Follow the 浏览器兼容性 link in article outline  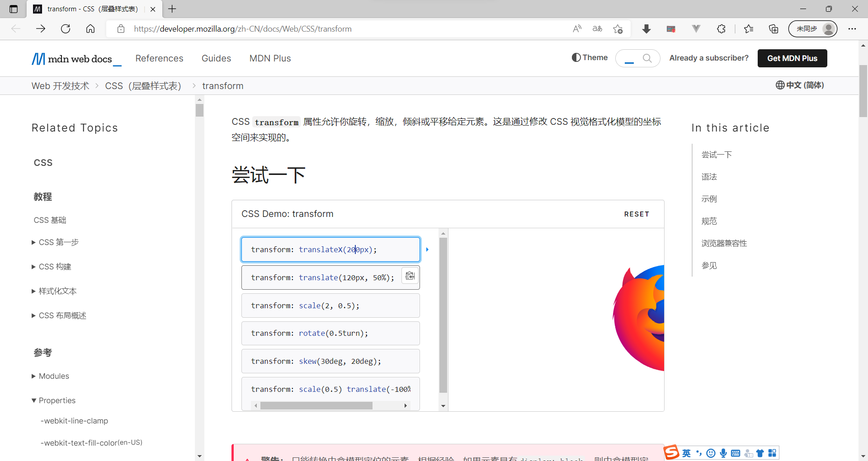(724, 243)
